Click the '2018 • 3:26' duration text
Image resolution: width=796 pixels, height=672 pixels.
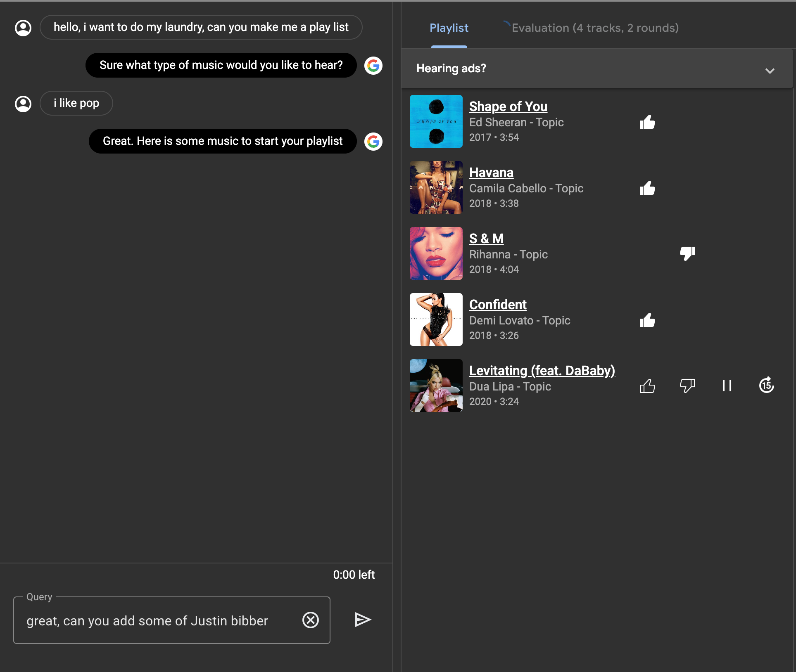coord(494,335)
